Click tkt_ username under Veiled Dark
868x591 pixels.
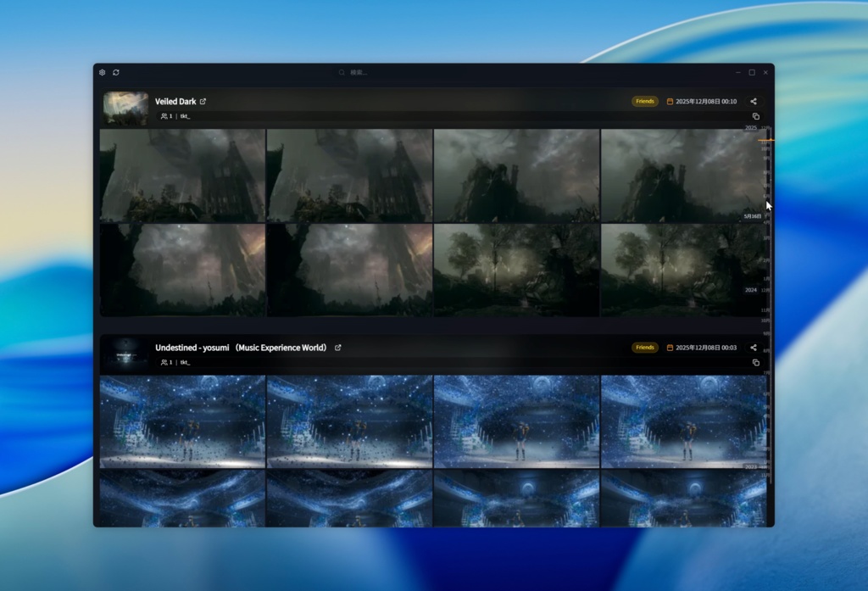185,116
